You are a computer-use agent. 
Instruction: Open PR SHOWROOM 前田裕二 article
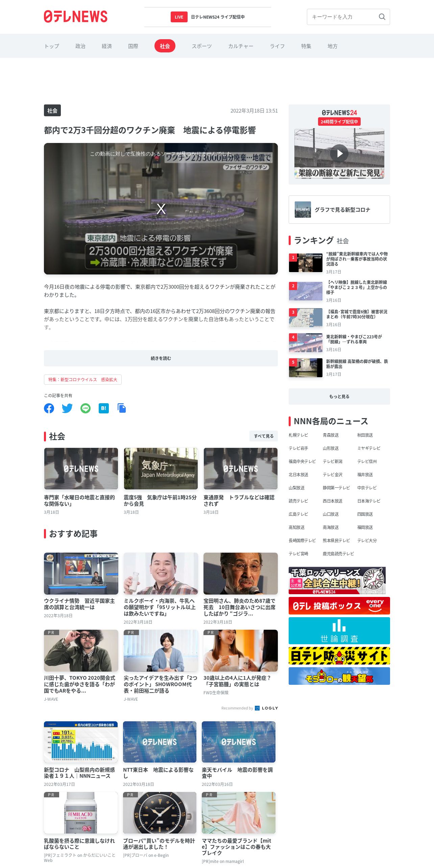pyautogui.click(x=161, y=666)
